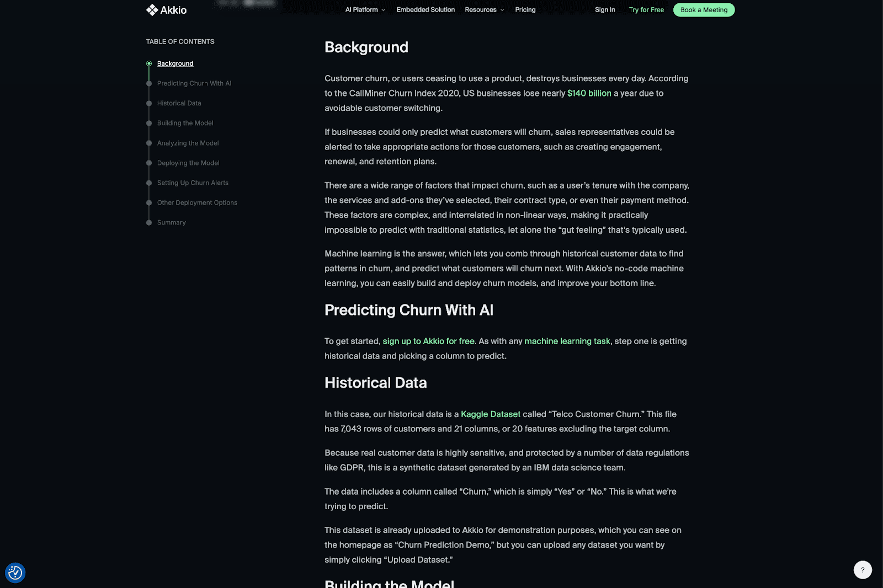Viewport: 883px width, 588px height.
Task: Jump to Summary in table of contents
Action: click(x=171, y=222)
